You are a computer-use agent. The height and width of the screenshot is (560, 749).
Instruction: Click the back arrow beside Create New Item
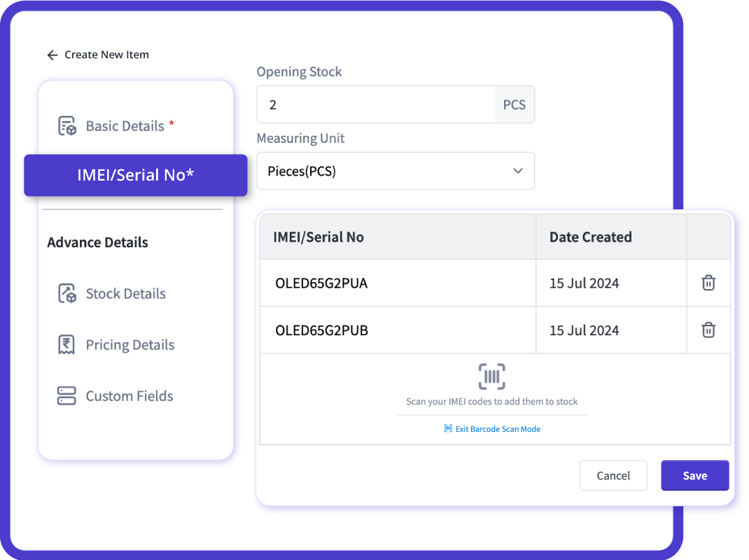[x=52, y=55]
